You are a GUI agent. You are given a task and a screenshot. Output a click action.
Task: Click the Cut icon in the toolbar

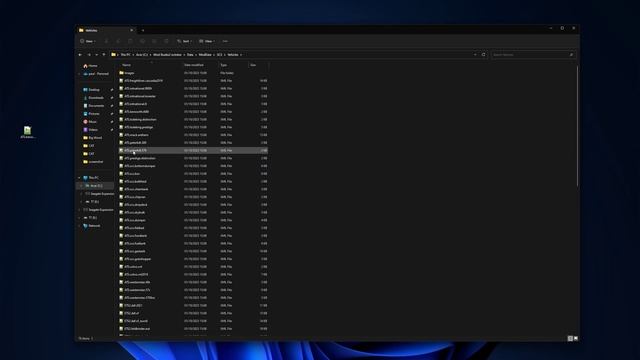(106, 41)
